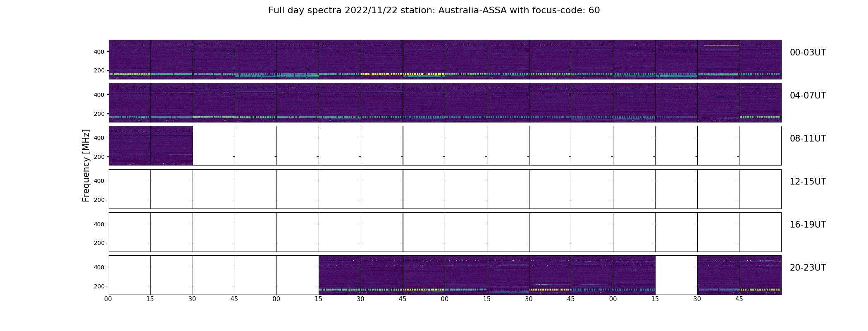Click the 400 tick label of the 00-03UT row
The height and width of the screenshot is (331, 868).
coord(99,52)
